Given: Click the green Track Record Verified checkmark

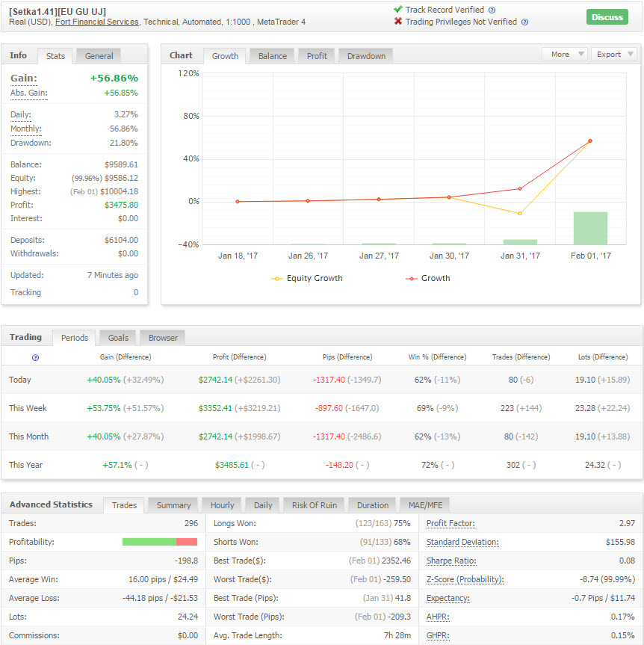Looking at the screenshot, I should 397,9.
